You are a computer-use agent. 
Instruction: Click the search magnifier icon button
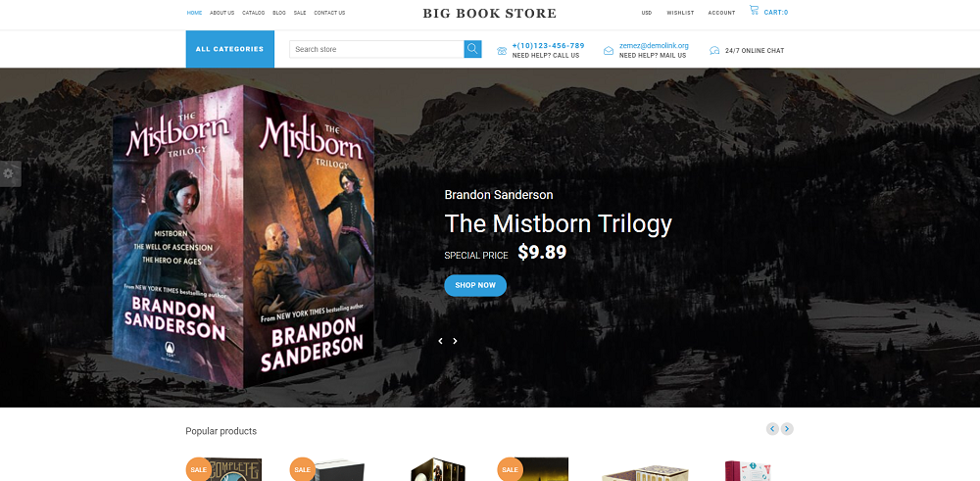pyautogui.click(x=472, y=49)
